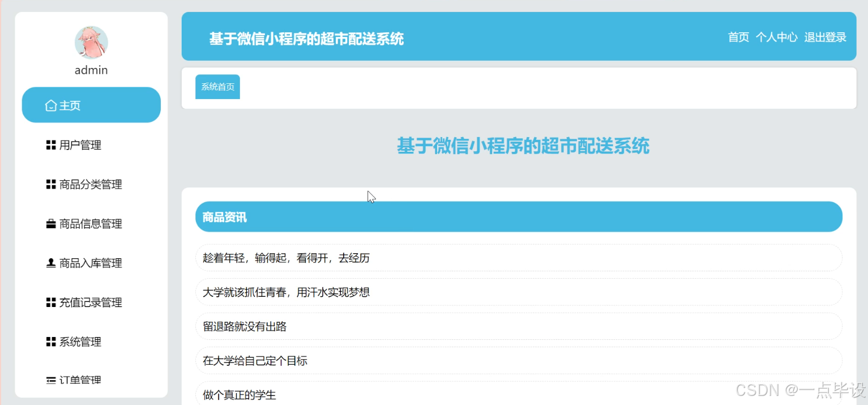
Task: Click the briefcase icon beside 商品信息管理
Action: click(51, 224)
